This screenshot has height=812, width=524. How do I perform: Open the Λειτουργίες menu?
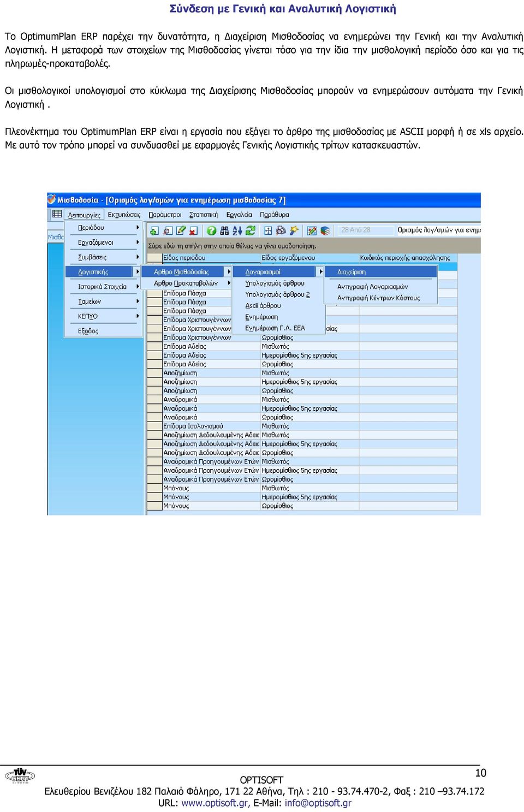pyautogui.click(x=84, y=215)
